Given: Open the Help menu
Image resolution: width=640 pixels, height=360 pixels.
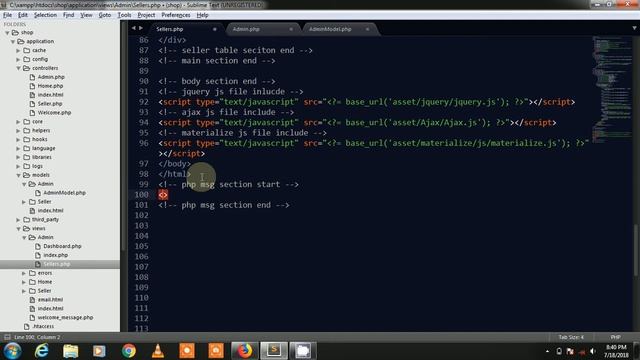Looking at the screenshot, I should (x=202, y=15).
